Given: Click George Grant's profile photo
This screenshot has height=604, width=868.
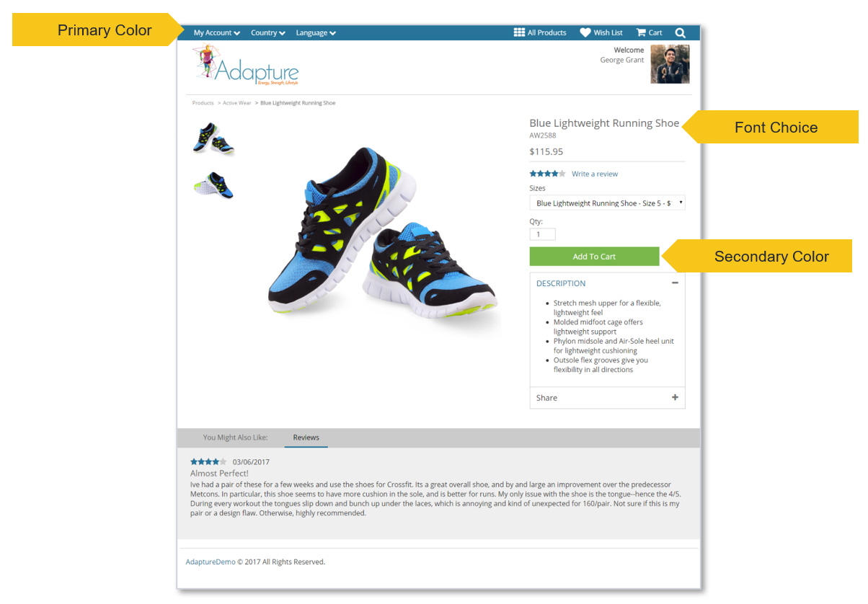Looking at the screenshot, I should pyautogui.click(x=670, y=64).
